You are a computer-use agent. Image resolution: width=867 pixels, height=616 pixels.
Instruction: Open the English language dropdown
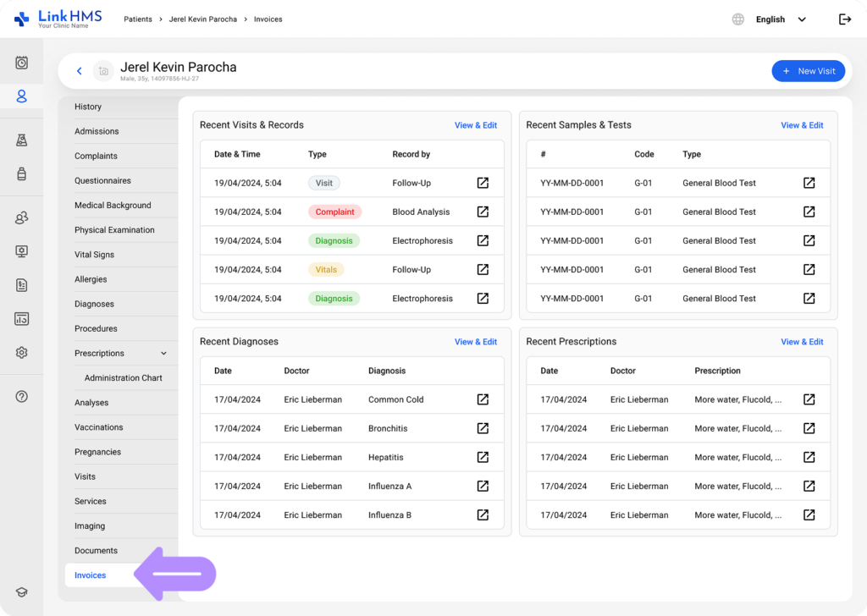pos(781,19)
